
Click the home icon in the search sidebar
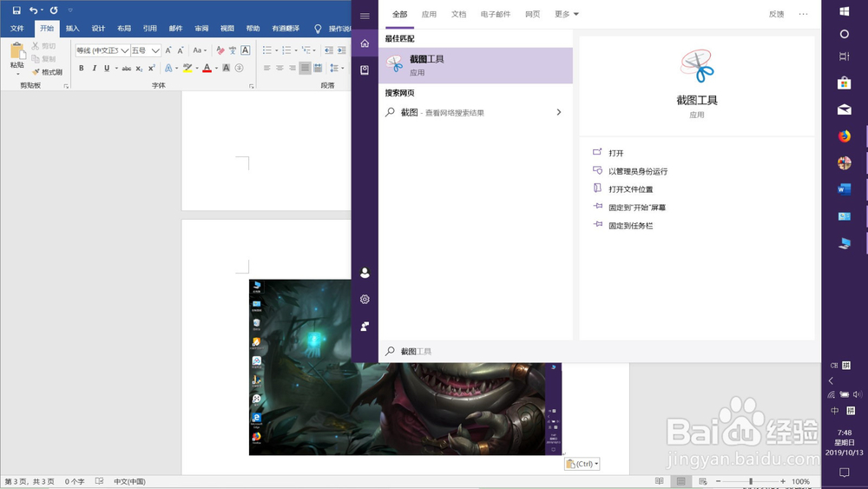[365, 43]
